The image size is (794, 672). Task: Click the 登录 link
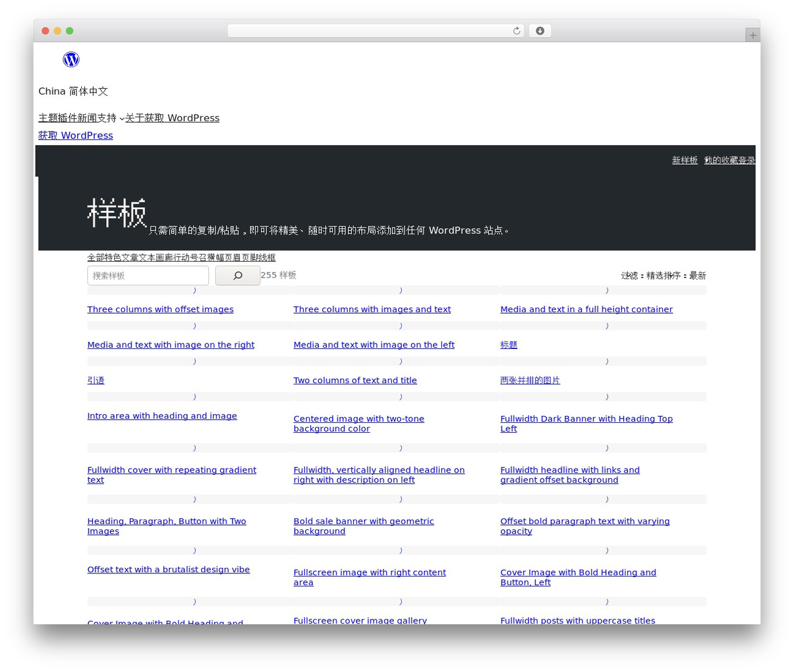[746, 161]
